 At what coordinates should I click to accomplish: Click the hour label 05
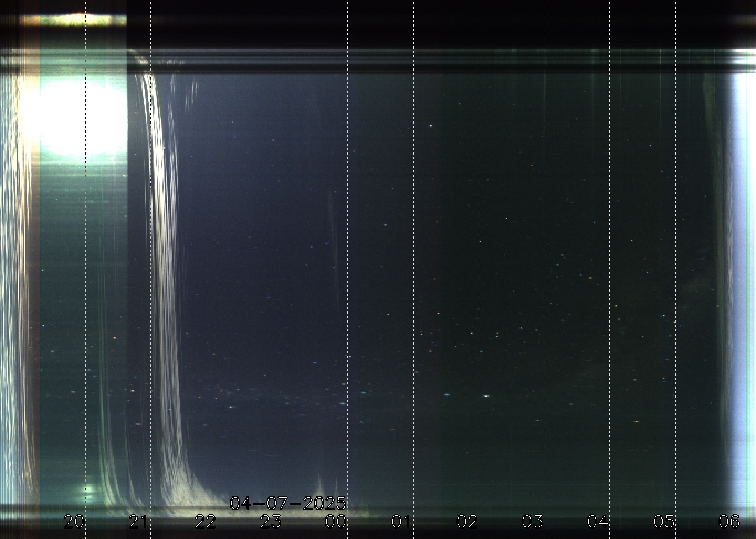pyautogui.click(x=664, y=521)
